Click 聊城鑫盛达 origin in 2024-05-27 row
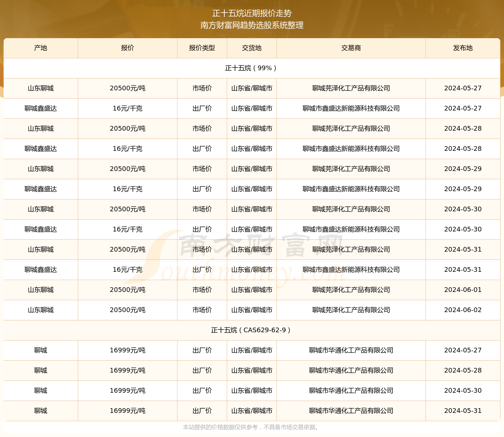 click(x=41, y=108)
